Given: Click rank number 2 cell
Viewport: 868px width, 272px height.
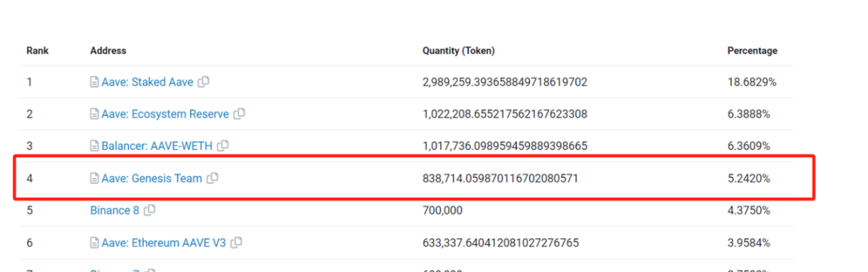Looking at the screenshot, I should click(29, 114).
